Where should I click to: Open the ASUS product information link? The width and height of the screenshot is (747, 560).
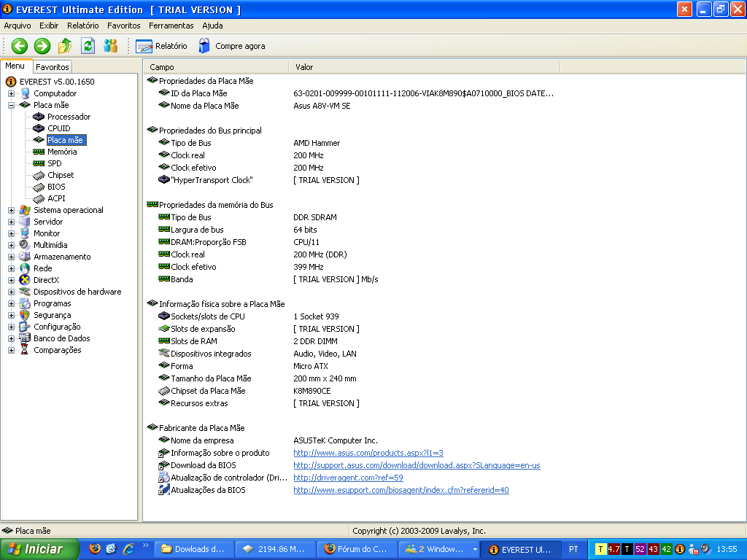click(368, 453)
